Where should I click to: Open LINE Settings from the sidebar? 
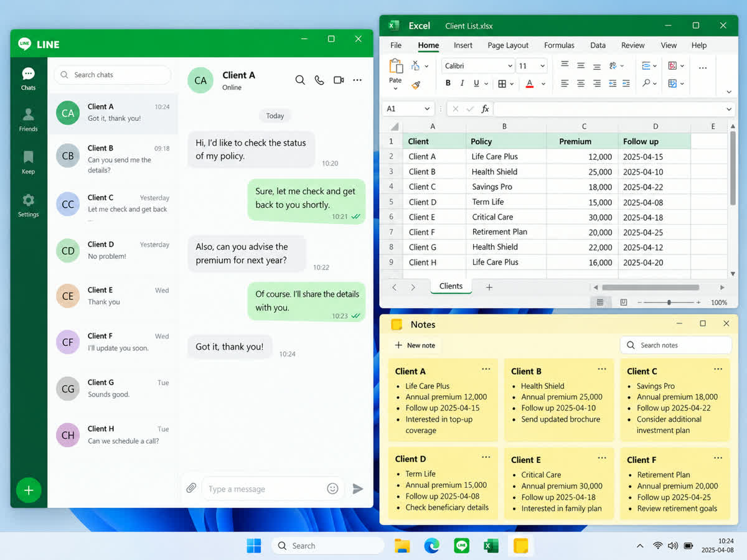[28, 205]
